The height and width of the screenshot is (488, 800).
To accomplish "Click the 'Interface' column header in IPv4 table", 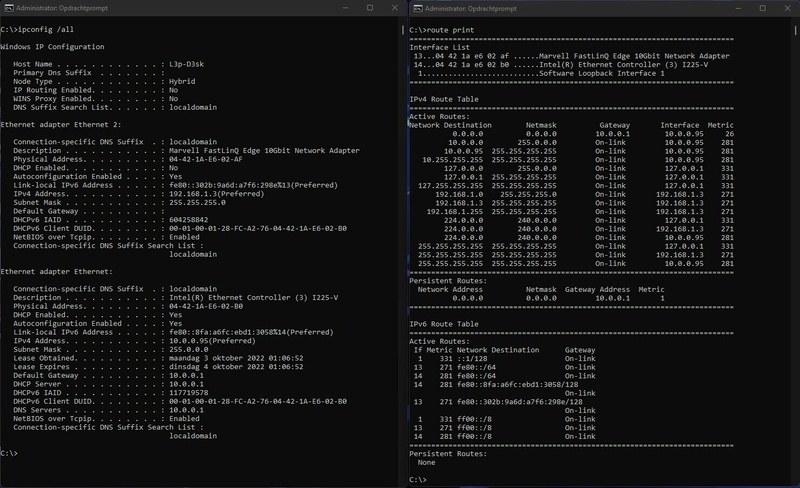I will coord(680,125).
